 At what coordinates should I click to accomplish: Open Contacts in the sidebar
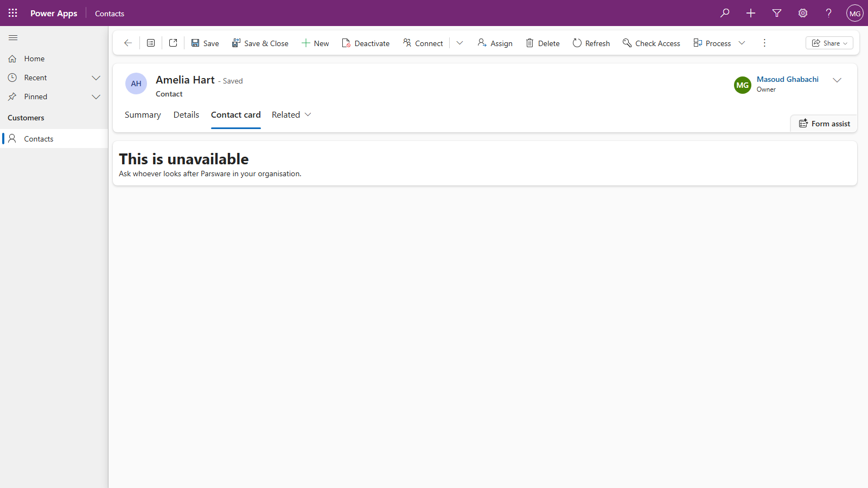click(x=54, y=139)
